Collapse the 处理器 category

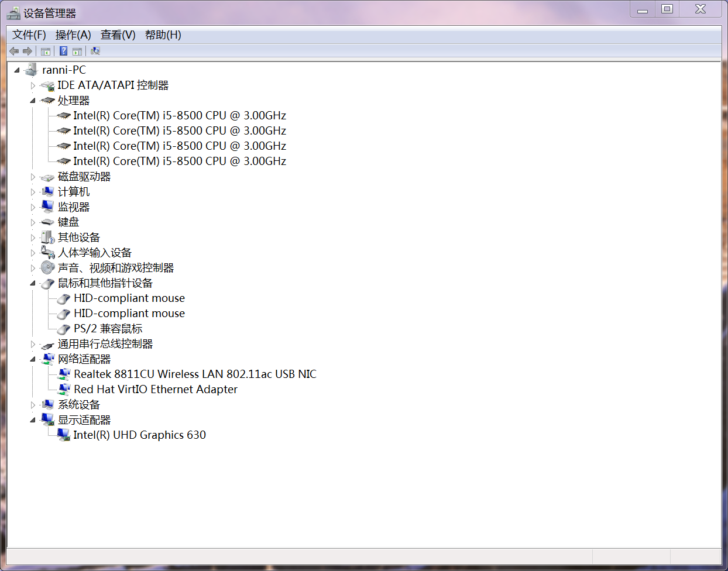pyautogui.click(x=33, y=101)
